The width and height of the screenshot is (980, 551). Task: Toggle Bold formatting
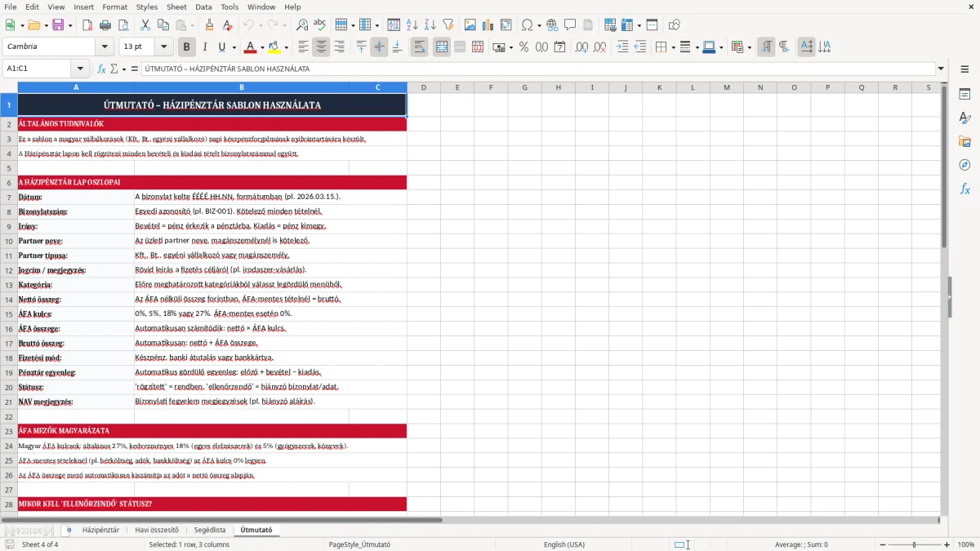pyautogui.click(x=186, y=47)
